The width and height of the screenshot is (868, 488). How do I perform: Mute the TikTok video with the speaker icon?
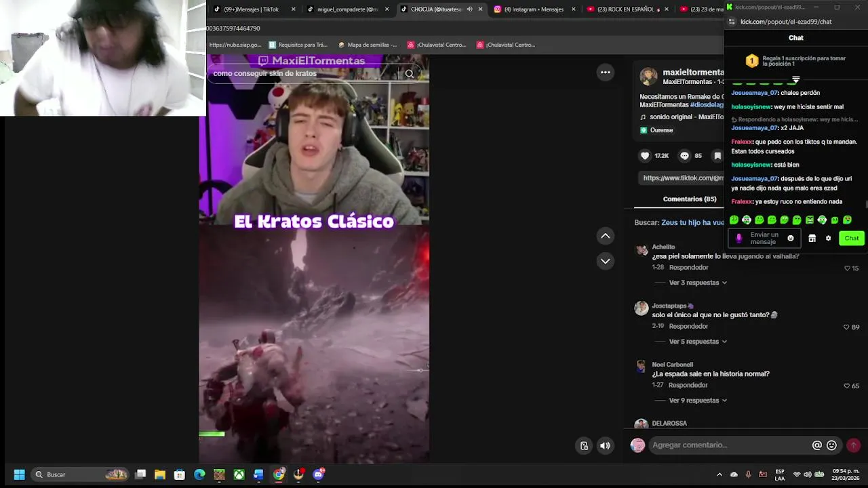pos(605,445)
